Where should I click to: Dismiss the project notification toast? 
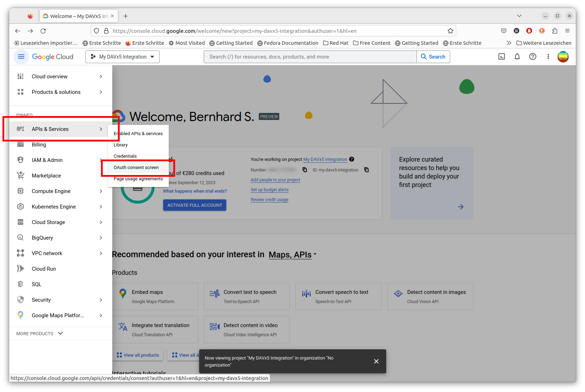click(376, 361)
